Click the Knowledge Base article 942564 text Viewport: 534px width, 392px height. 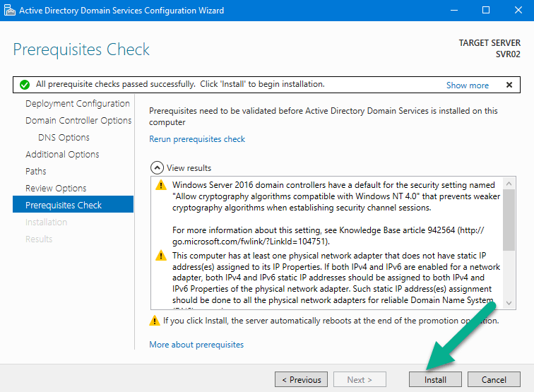397,230
